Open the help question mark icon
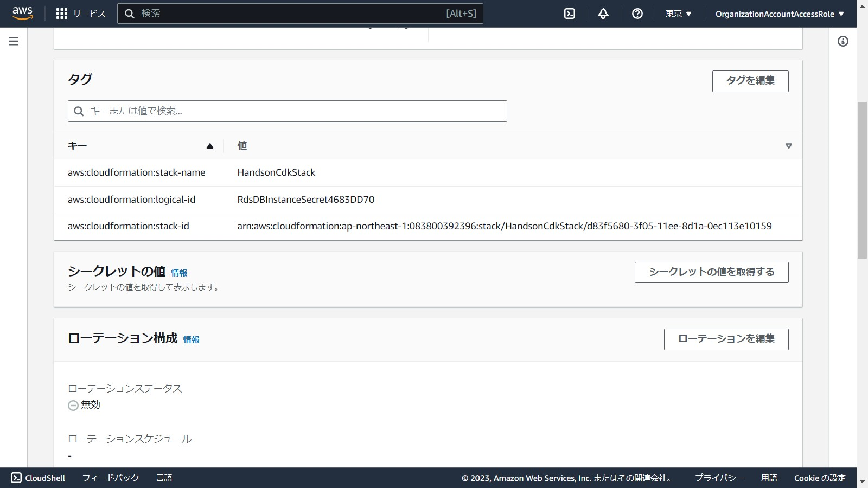 click(637, 14)
